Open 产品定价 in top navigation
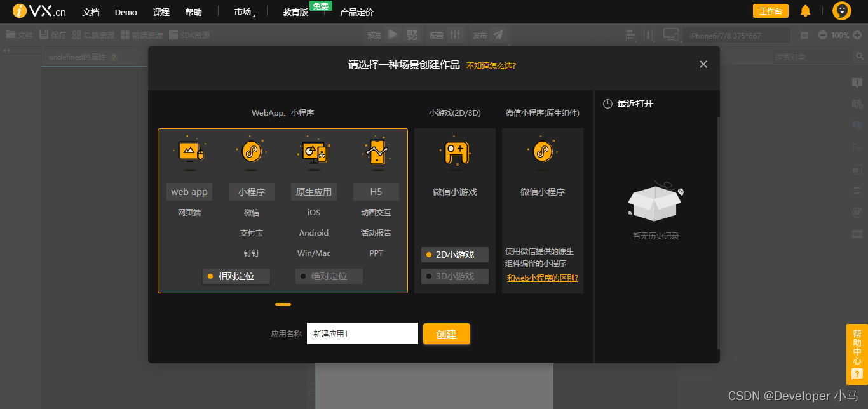 pyautogui.click(x=356, y=12)
